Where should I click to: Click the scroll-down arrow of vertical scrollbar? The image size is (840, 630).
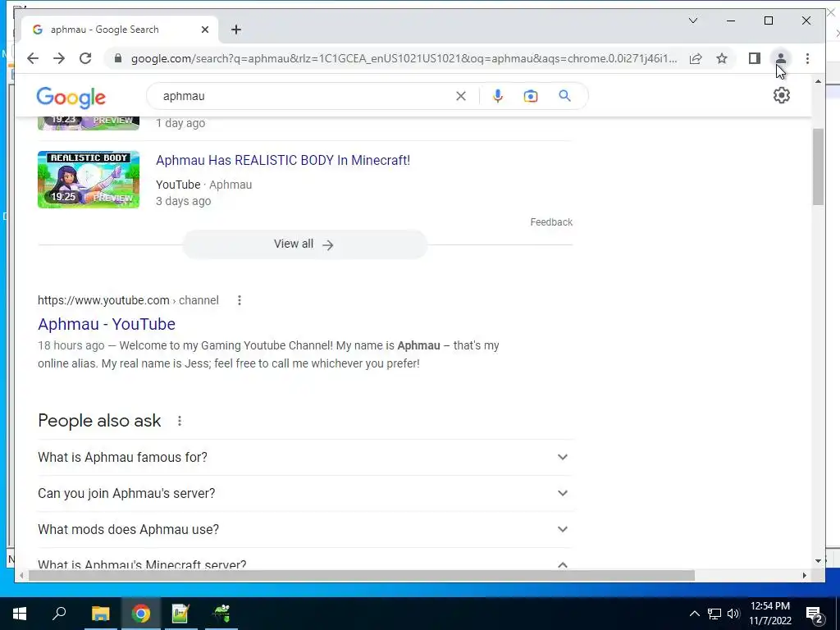pos(818,561)
